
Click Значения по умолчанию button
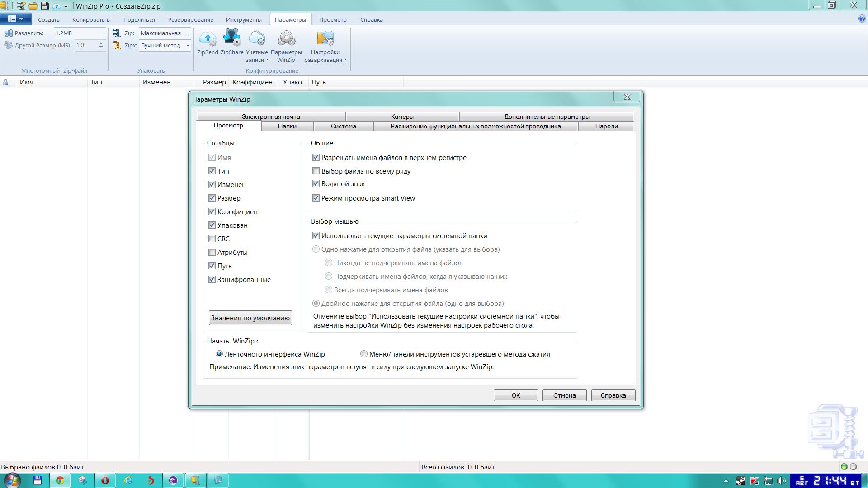[250, 318]
